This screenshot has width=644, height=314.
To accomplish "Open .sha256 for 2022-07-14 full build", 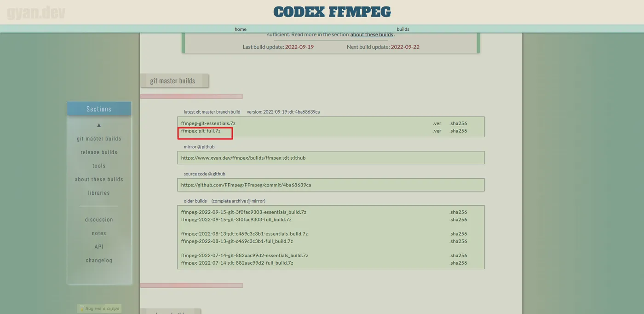I will click(x=458, y=263).
